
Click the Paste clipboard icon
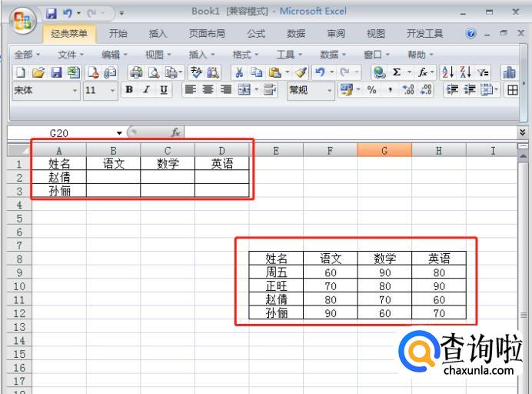click(274, 72)
